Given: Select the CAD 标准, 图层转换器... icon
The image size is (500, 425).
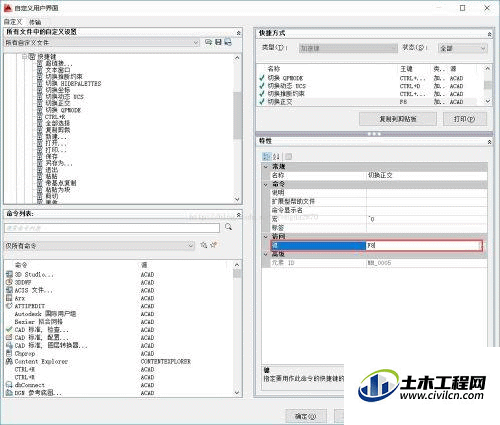Looking at the screenshot, I should pos(9,345).
